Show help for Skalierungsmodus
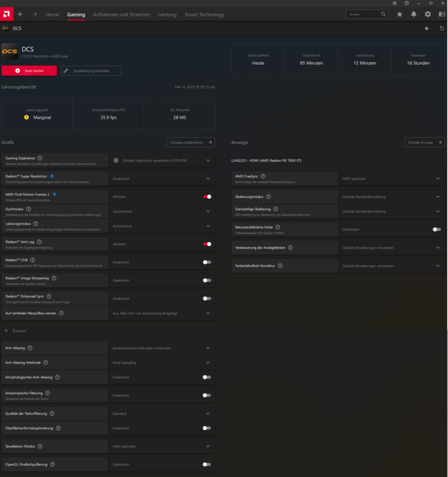 point(268,197)
